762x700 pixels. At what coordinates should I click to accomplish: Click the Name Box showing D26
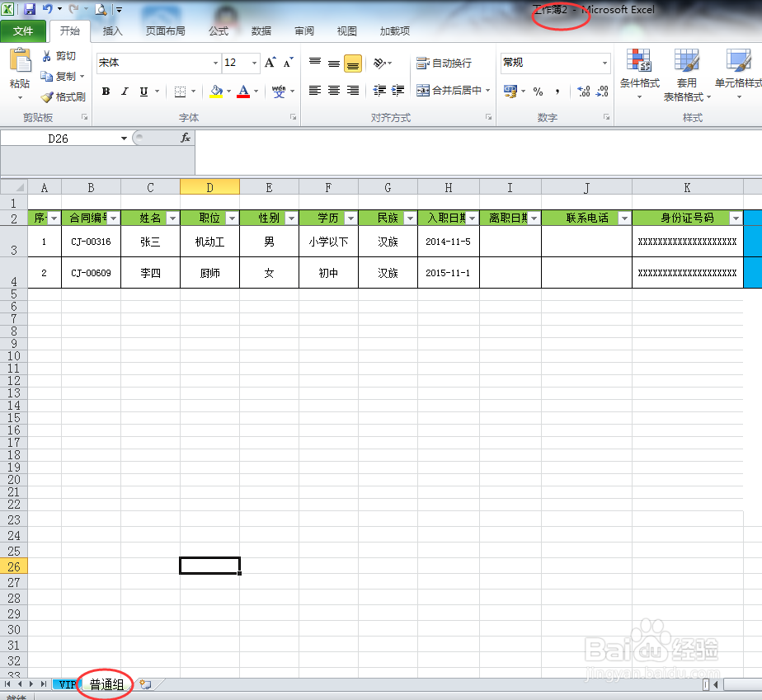pyautogui.click(x=59, y=139)
